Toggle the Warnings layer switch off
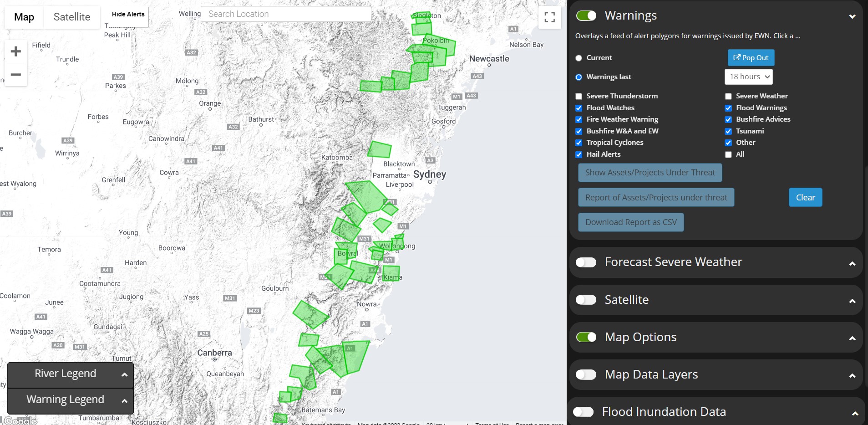868x425 pixels. [586, 16]
